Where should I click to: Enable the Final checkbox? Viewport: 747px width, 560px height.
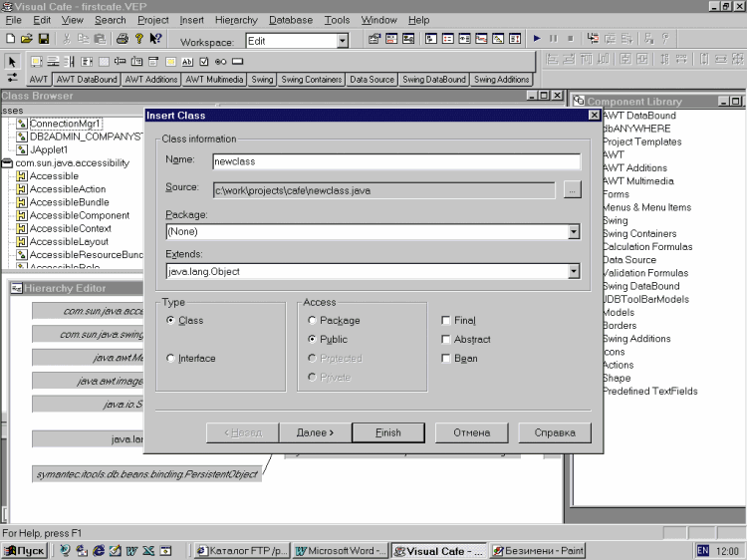pos(446,321)
